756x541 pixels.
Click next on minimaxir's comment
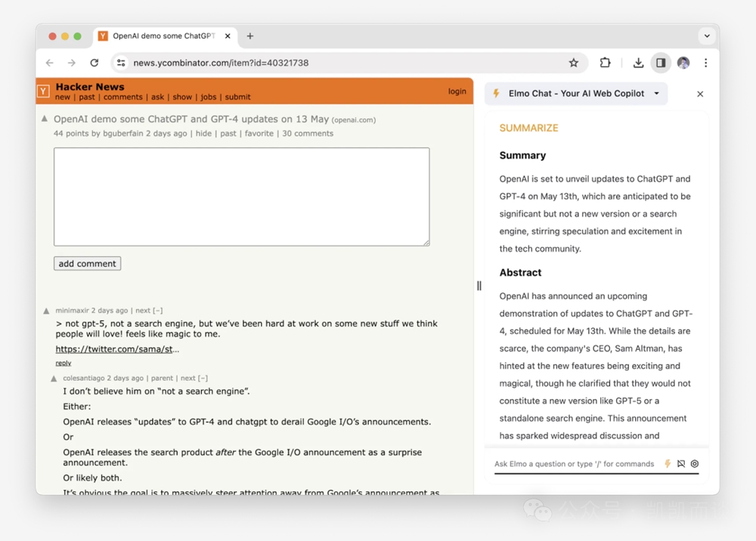143,311
